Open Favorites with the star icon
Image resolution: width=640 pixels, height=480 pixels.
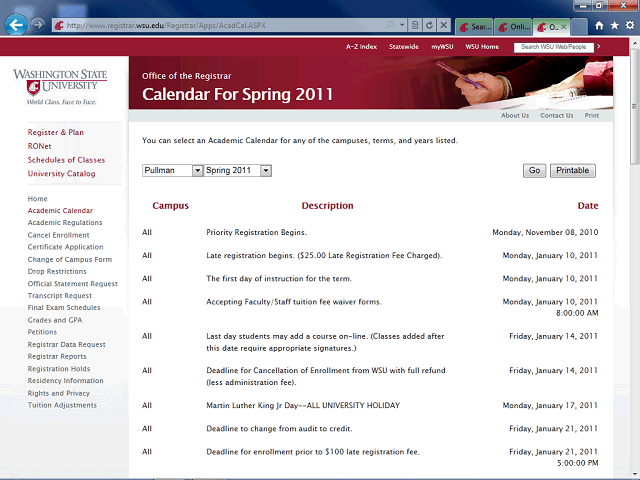tap(614, 26)
